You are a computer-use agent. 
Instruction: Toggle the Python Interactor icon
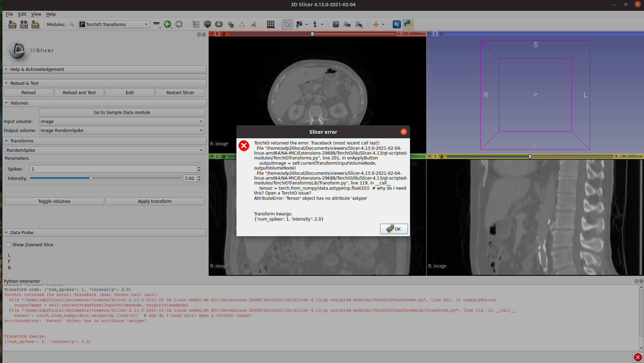[408, 24]
